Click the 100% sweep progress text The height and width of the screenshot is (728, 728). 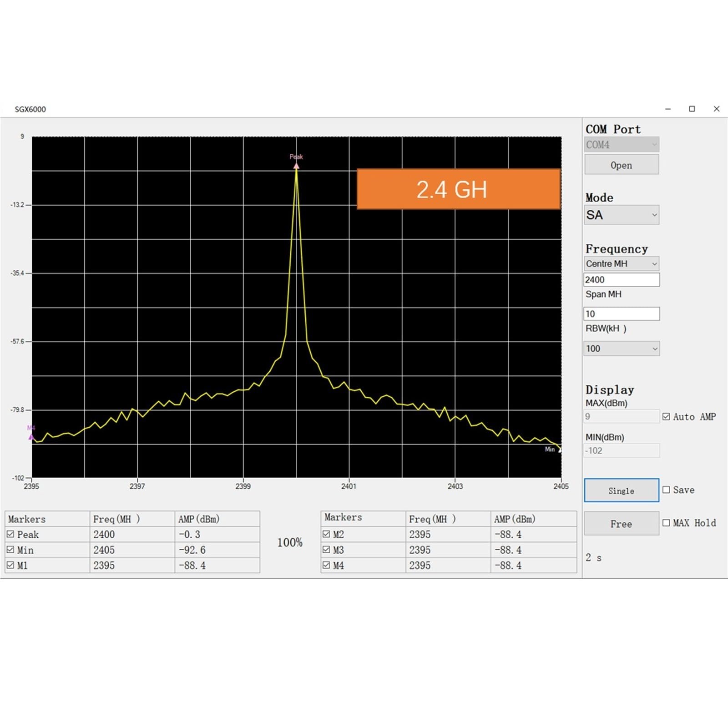pyautogui.click(x=290, y=542)
